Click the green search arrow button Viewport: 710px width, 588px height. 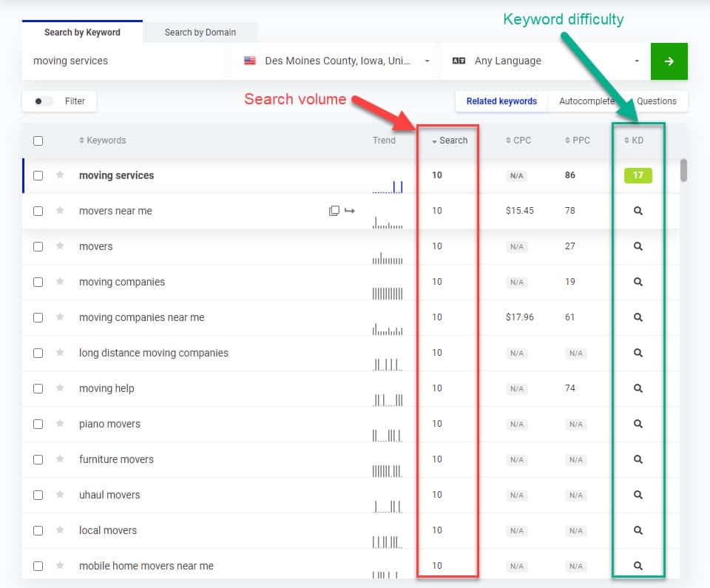(669, 61)
